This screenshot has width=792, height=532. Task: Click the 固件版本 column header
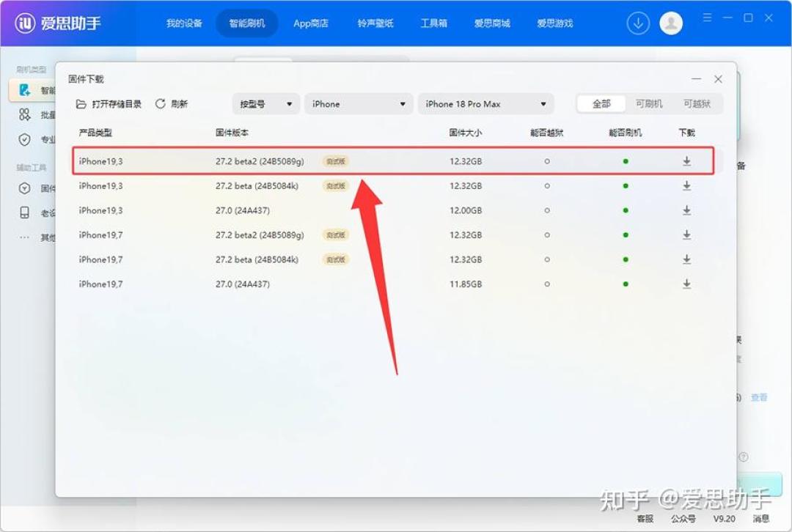pyautogui.click(x=232, y=133)
